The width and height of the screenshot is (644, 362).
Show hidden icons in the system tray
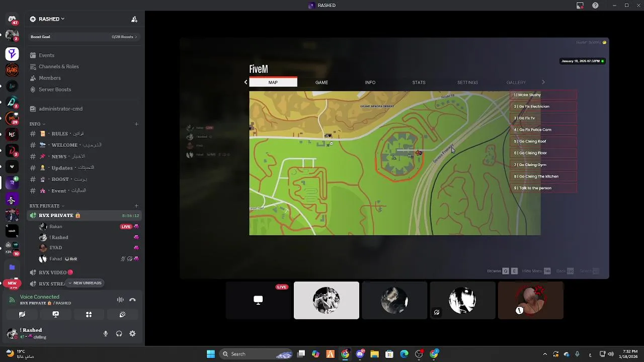(545, 354)
